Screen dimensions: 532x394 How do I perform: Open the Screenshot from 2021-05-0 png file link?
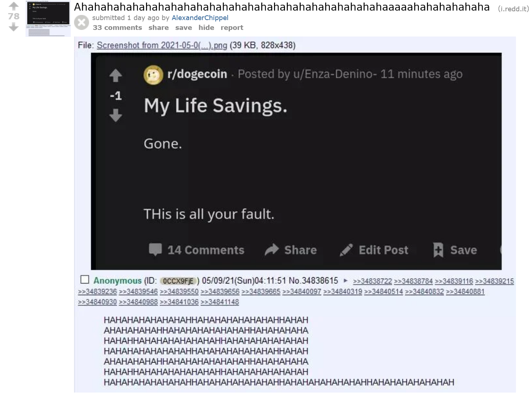[162, 45]
